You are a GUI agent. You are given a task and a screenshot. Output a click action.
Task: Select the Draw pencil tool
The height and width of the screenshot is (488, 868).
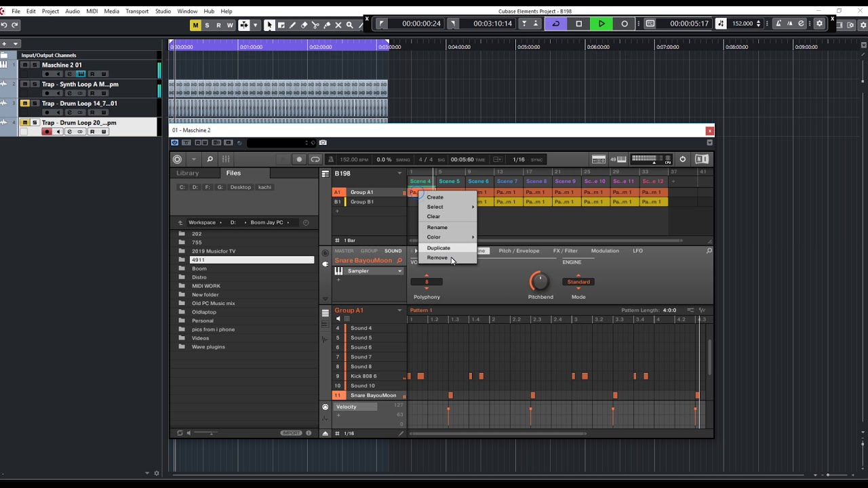click(292, 25)
